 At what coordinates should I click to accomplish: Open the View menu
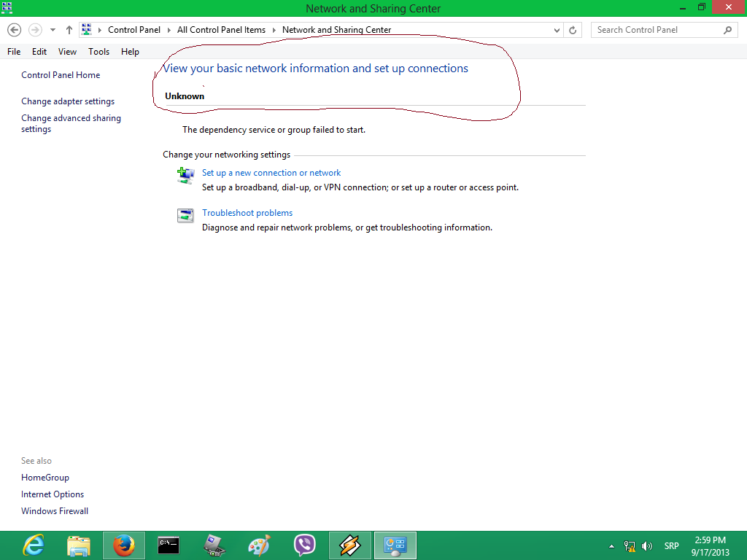tap(67, 52)
